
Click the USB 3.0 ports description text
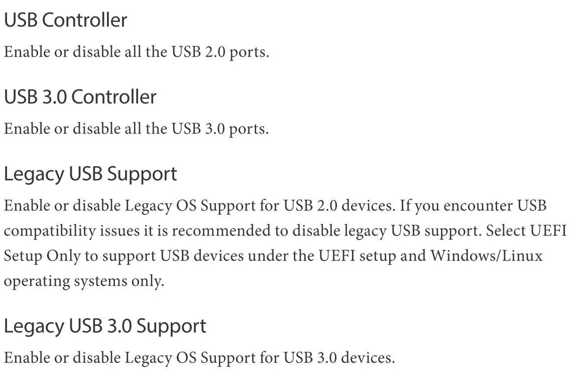coord(137,129)
